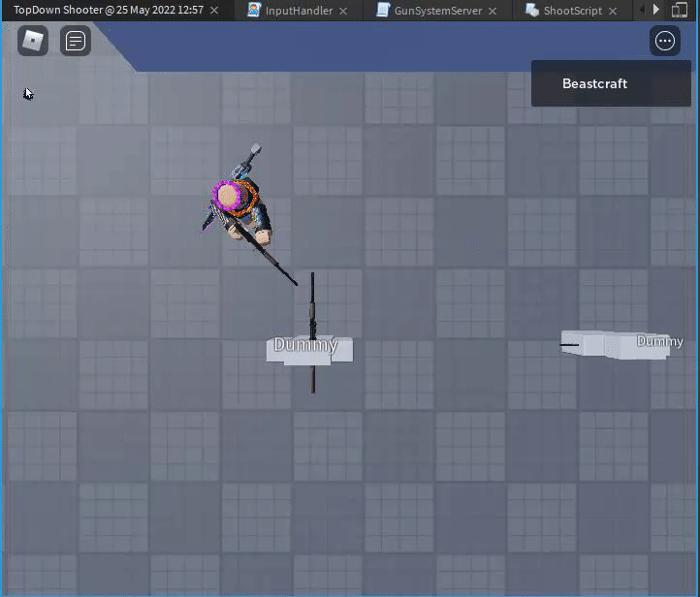Screen dimensions: 700x597
Task: Open the chat window icon
Action: (x=76, y=41)
